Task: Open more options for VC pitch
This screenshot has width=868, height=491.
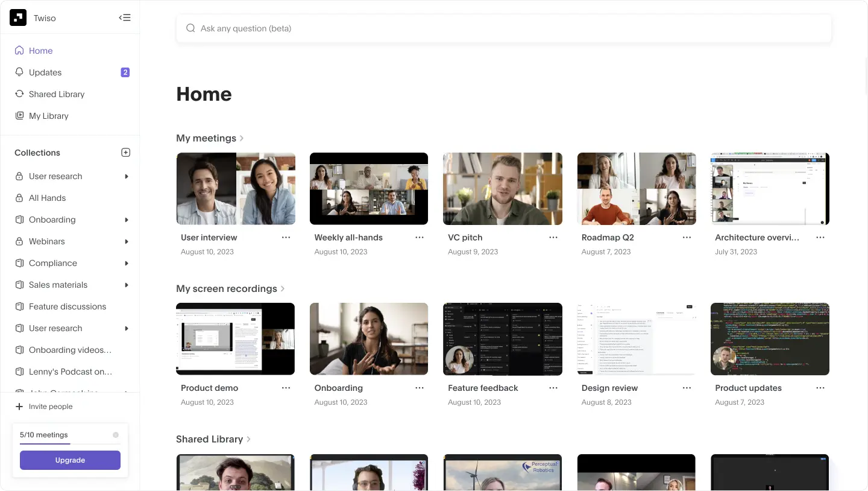Action: coord(553,238)
